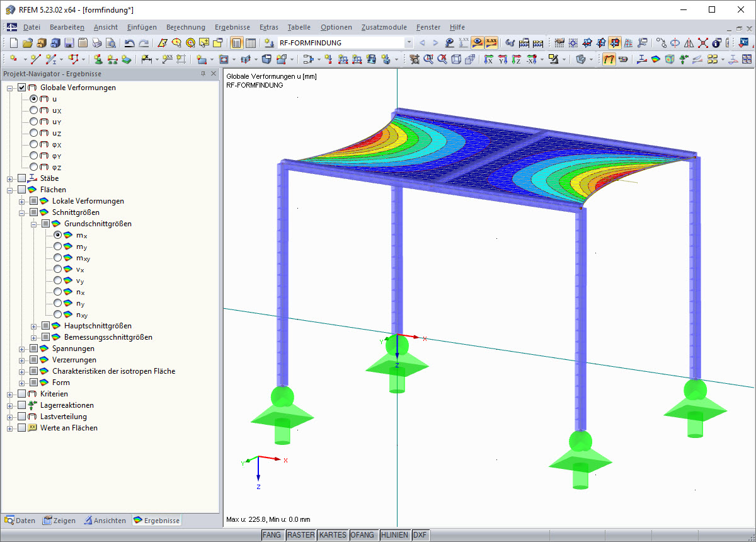Toggle the RASTER status bar button
This screenshot has width=756, height=542.
pyautogui.click(x=301, y=535)
